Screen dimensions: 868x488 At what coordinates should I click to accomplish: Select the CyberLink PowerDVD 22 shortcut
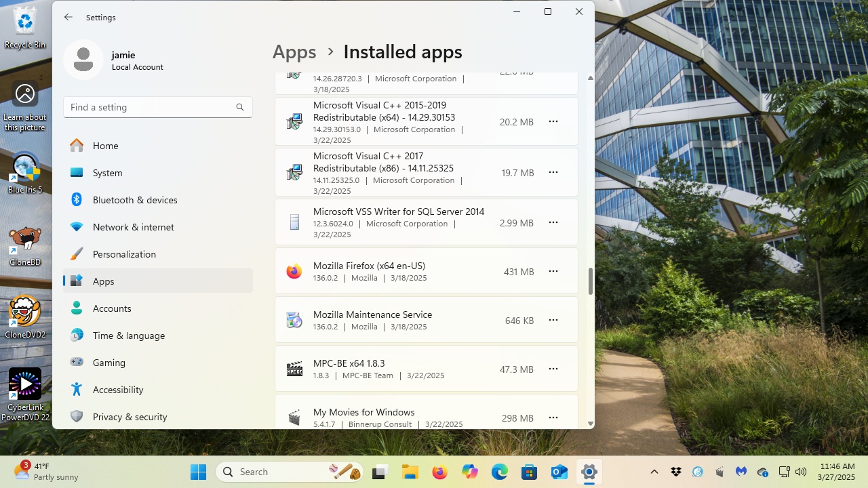point(25,394)
